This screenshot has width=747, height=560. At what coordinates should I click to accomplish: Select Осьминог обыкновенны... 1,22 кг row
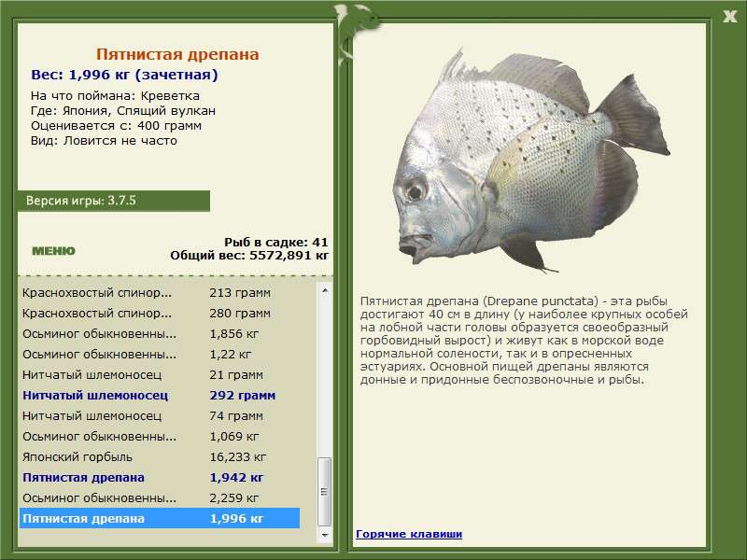pos(160,354)
